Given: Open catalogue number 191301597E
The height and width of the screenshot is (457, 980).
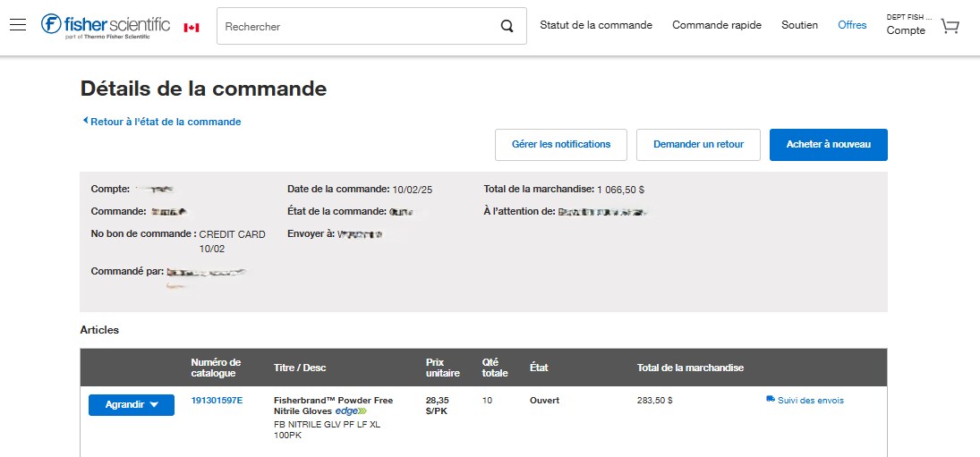Looking at the screenshot, I should [x=217, y=401].
